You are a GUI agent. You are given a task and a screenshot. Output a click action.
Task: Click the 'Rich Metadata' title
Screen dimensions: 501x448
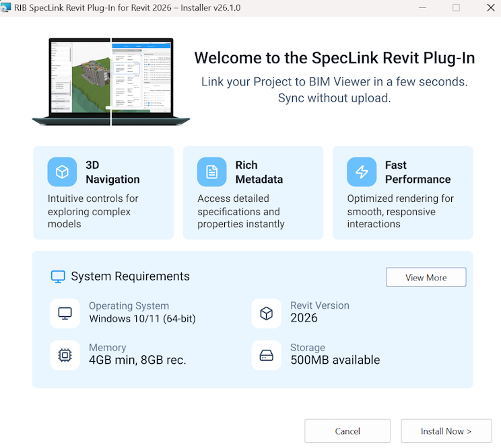click(x=259, y=172)
